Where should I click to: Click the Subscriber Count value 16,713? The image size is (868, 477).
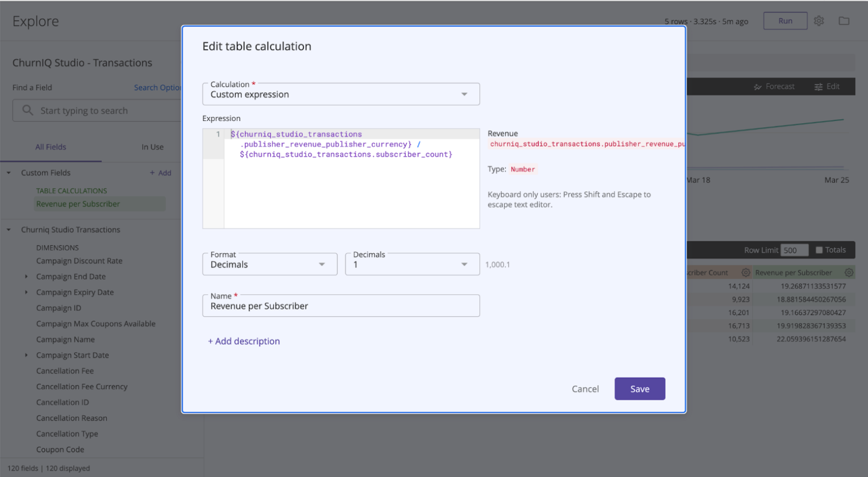pos(739,326)
